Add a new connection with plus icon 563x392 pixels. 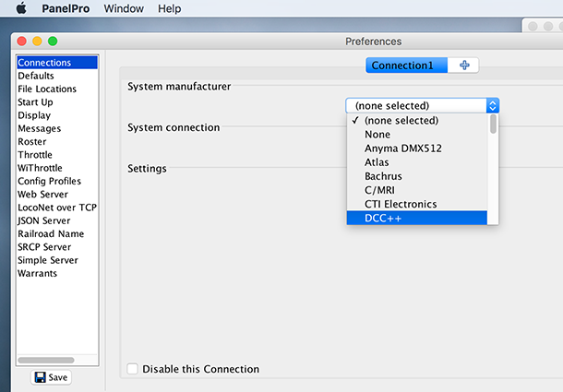pos(464,65)
